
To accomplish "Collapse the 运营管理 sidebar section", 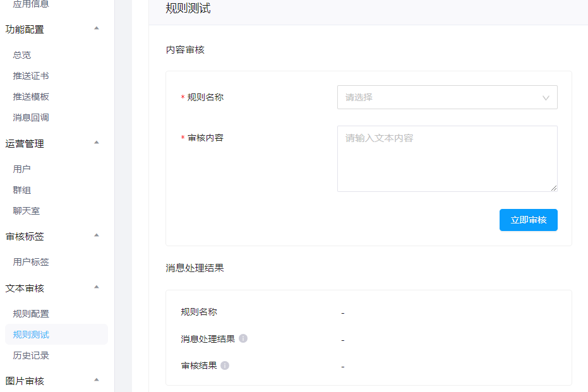I will coord(97,143).
